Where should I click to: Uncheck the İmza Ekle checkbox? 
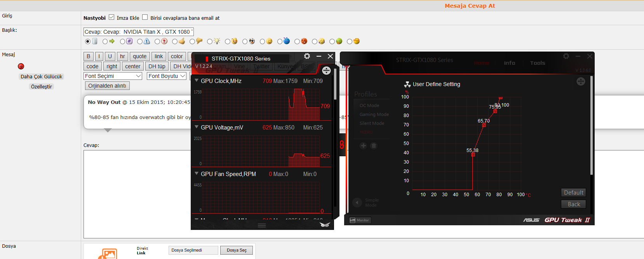point(111,17)
